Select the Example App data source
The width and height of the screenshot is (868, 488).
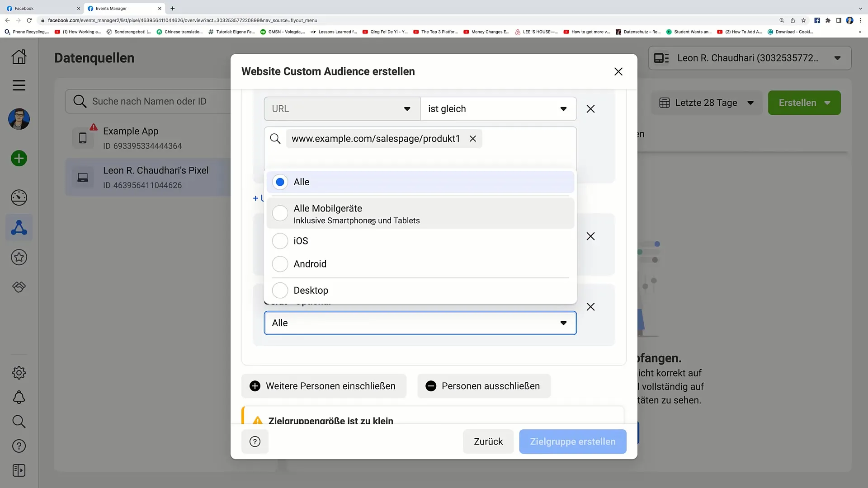[149, 138]
